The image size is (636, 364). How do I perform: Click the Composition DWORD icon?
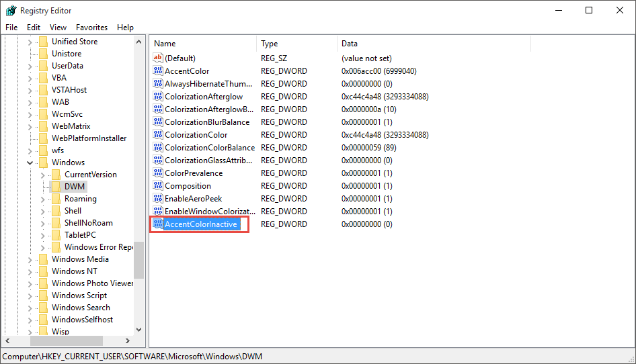tap(158, 185)
